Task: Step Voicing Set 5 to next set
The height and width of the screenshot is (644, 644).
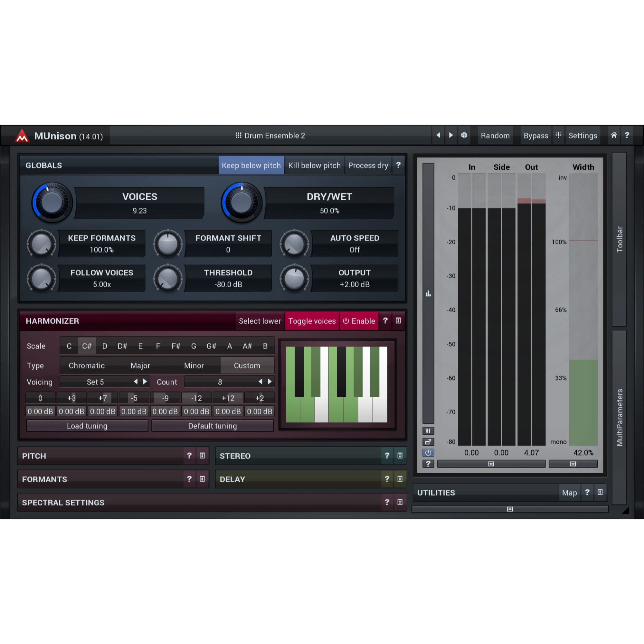Action: click(x=145, y=382)
